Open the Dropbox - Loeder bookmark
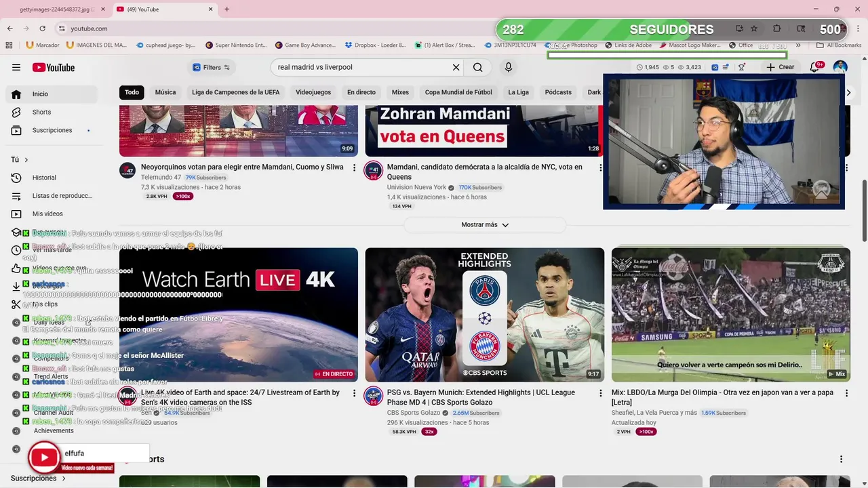The image size is (868, 488). tap(375, 45)
